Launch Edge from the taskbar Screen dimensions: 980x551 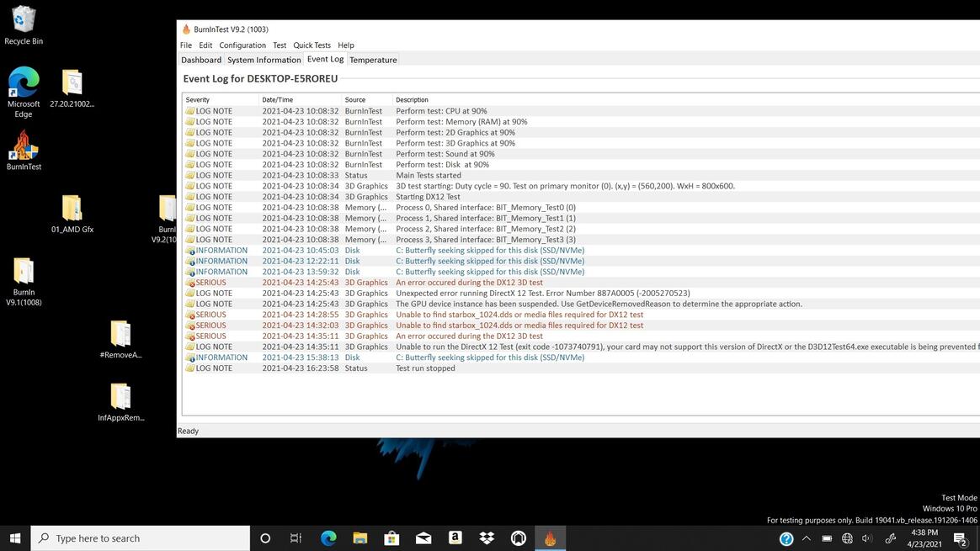pyautogui.click(x=328, y=538)
